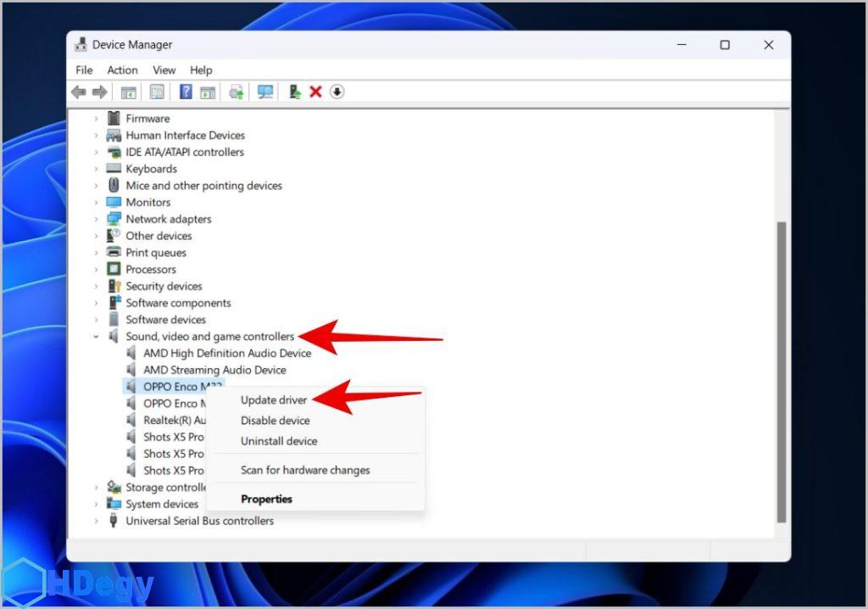Image resolution: width=868 pixels, height=609 pixels.
Task: Click the Forward arrow in the toolbar
Action: [99, 92]
